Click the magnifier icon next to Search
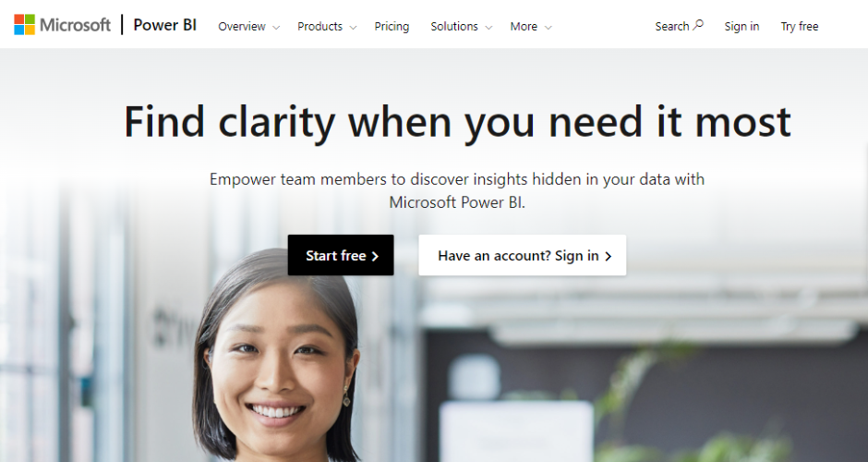The image size is (868, 462). (698, 25)
